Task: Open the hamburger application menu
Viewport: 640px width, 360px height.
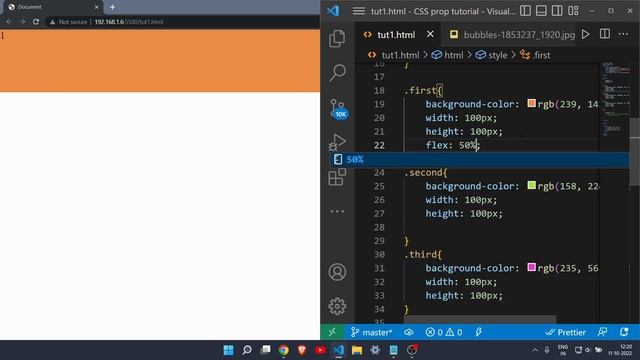Action: coord(359,11)
